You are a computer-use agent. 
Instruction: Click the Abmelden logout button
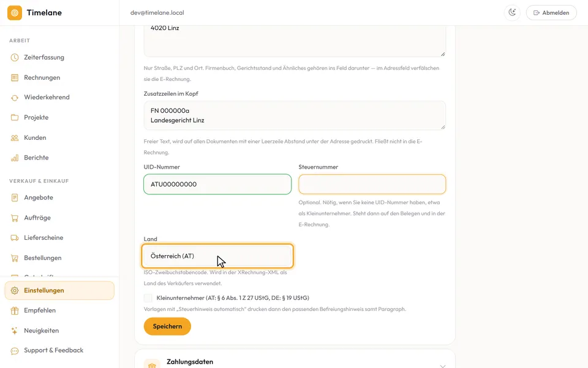point(551,12)
